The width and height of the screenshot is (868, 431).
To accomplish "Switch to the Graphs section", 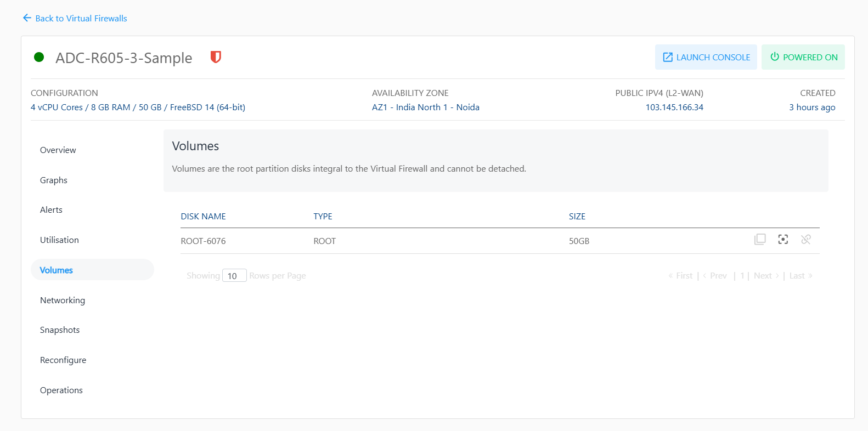I will 54,180.
